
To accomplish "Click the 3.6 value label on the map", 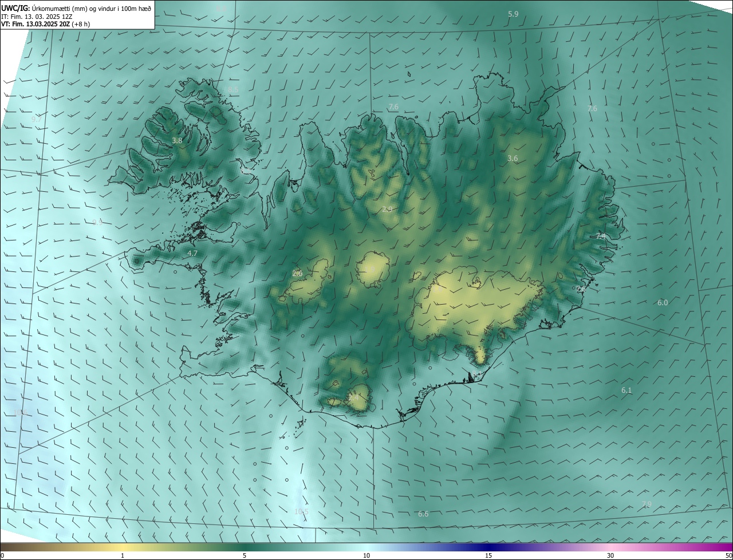I will pyautogui.click(x=513, y=159).
